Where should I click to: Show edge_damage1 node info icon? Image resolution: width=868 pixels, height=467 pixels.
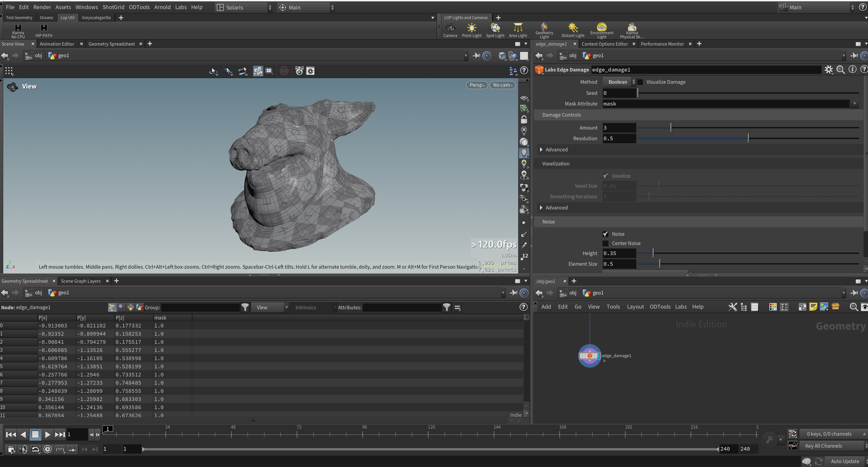[852, 69]
